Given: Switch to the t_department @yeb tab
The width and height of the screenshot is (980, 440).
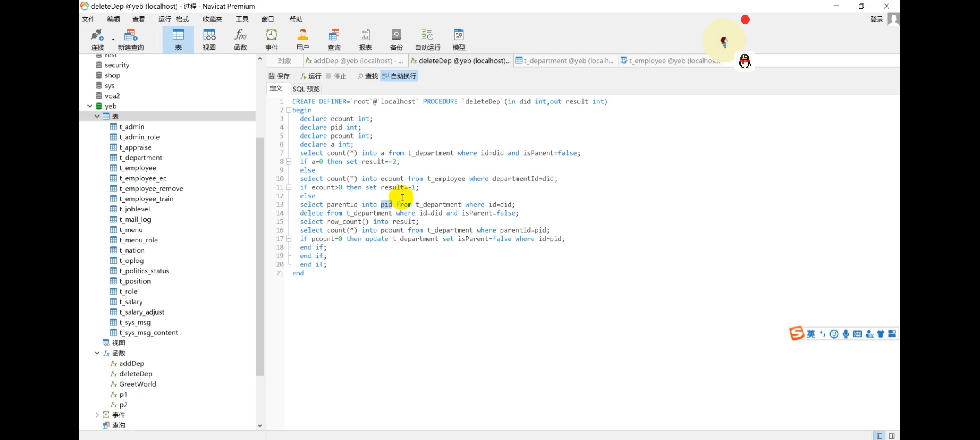Looking at the screenshot, I should (x=565, y=61).
